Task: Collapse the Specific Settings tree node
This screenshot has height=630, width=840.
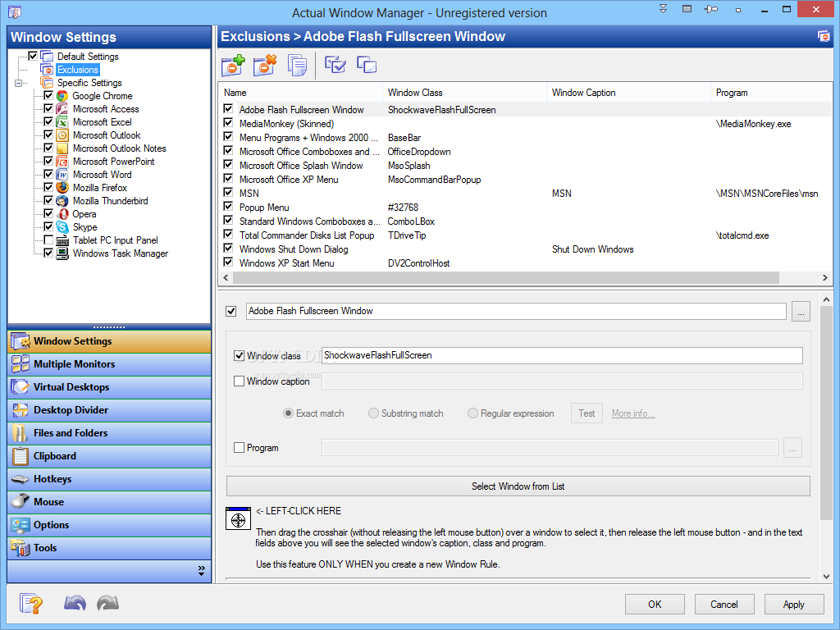Action: pos(18,83)
